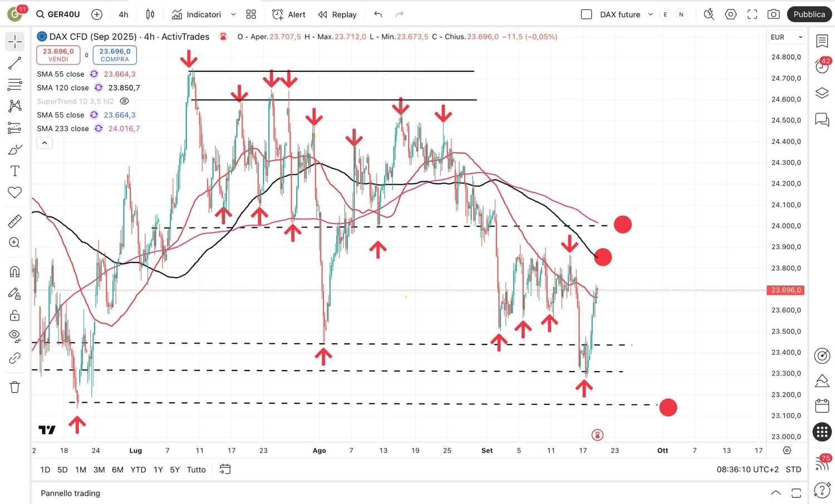Open the news feed icon with 75 badge
Screen dimensions: 835x504
[822, 463]
